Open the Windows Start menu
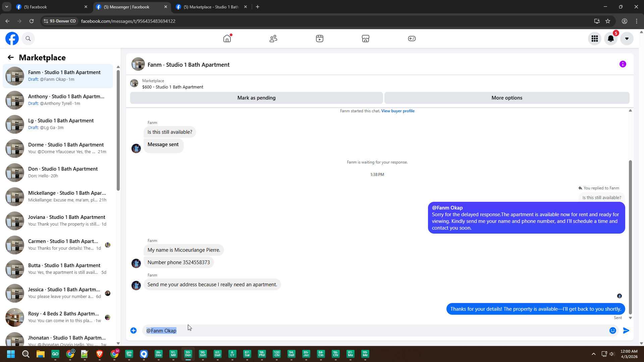Image resolution: width=644 pixels, height=362 pixels. (11, 354)
